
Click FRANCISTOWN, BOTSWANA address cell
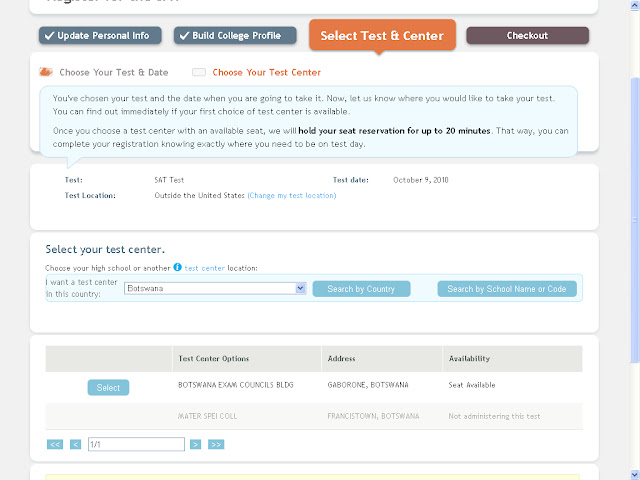pyautogui.click(x=373, y=416)
